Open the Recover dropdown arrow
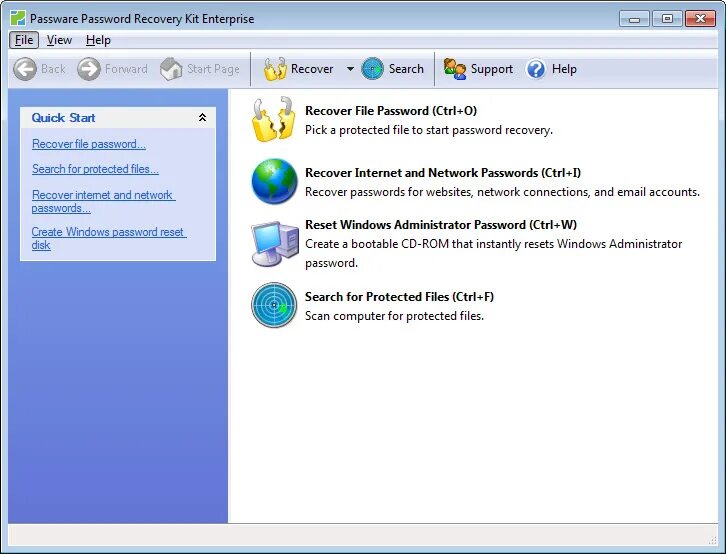The height and width of the screenshot is (554, 726). (350, 69)
